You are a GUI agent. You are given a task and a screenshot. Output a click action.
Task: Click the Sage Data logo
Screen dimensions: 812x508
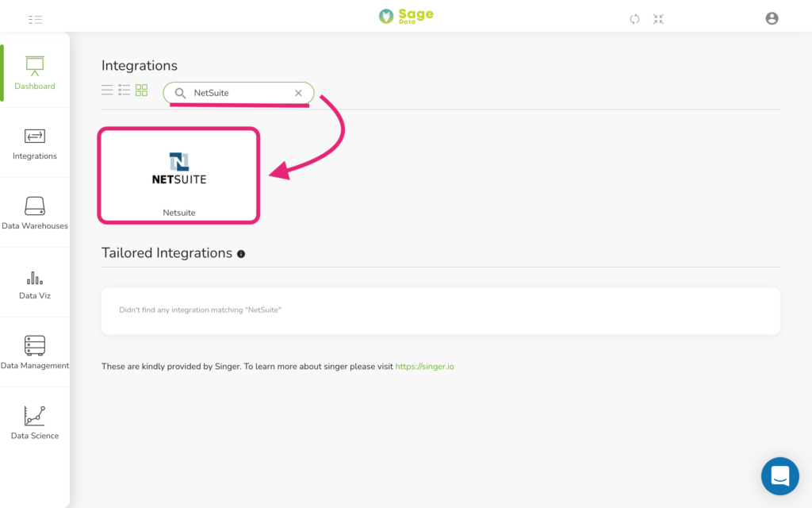click(406, 16)
